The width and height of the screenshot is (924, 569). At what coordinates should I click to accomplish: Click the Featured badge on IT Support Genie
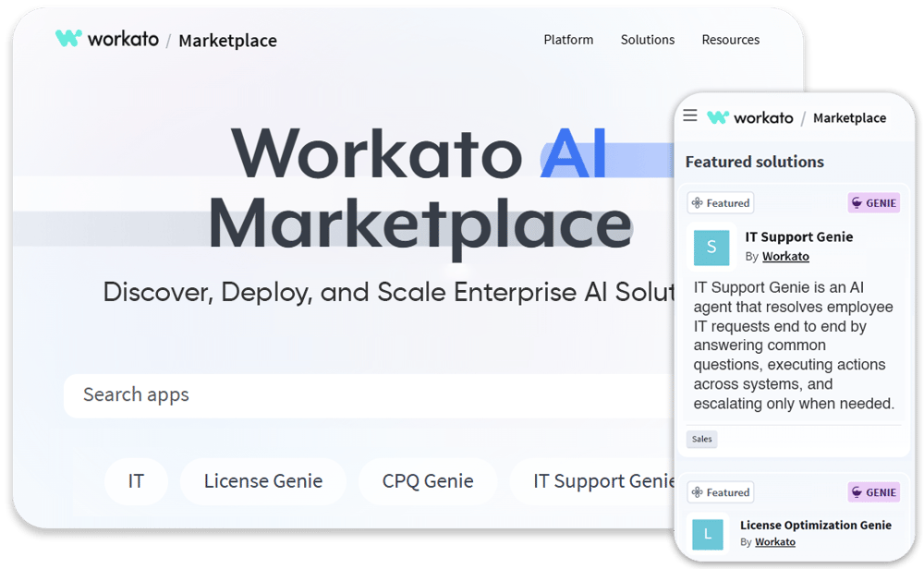[721, 202]
